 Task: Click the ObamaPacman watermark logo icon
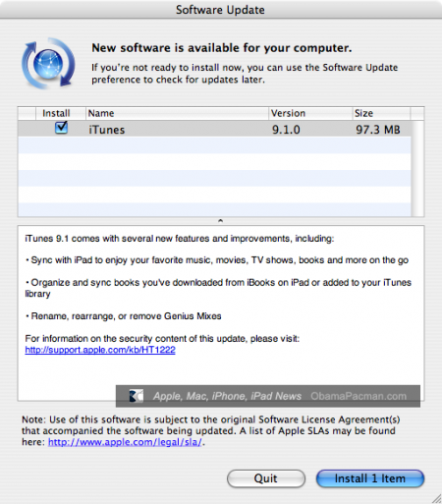(x=137, y=396)
